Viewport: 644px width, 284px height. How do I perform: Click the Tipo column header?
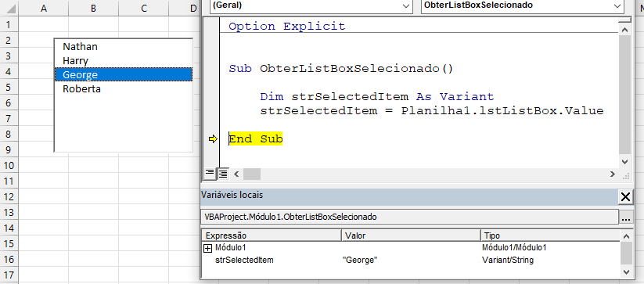coord(550,235)
